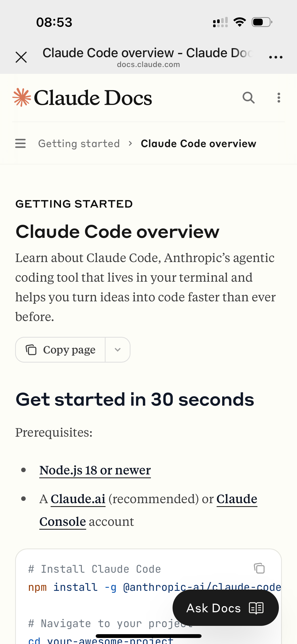Image resolution: width=297 pixels, height=644 pixels.
Task: Tap the Wi-Fi status icon
Action: (x=240, y=22)
